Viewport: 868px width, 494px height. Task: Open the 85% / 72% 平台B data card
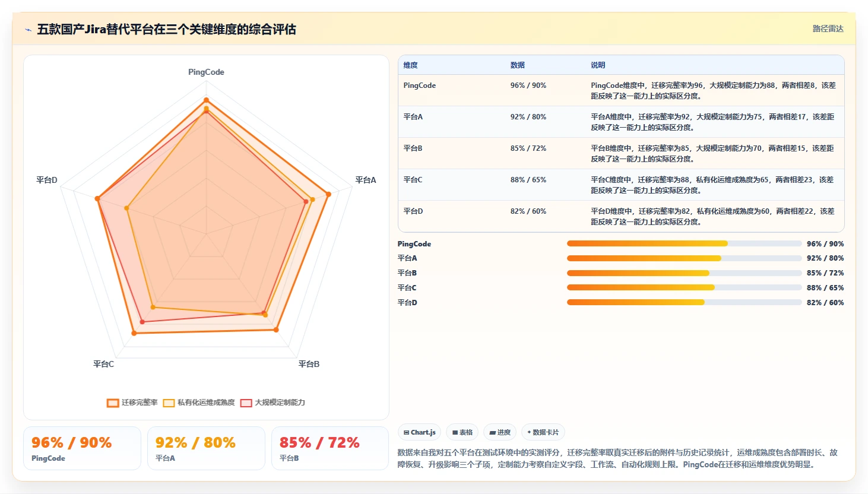point(330,448)
